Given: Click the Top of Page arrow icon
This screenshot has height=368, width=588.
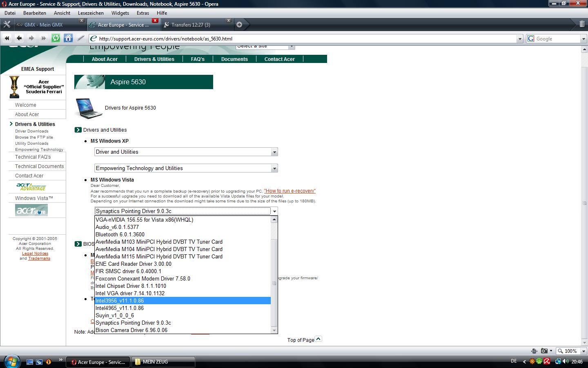Looking at the screenshot, I should pos(318,339).
